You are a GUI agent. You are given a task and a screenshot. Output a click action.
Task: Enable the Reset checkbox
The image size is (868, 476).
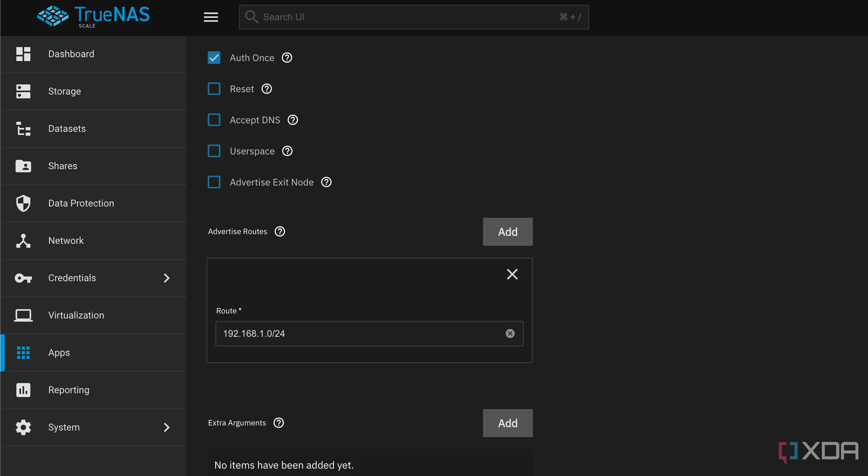pyautogui.click(x=214, y=89)
